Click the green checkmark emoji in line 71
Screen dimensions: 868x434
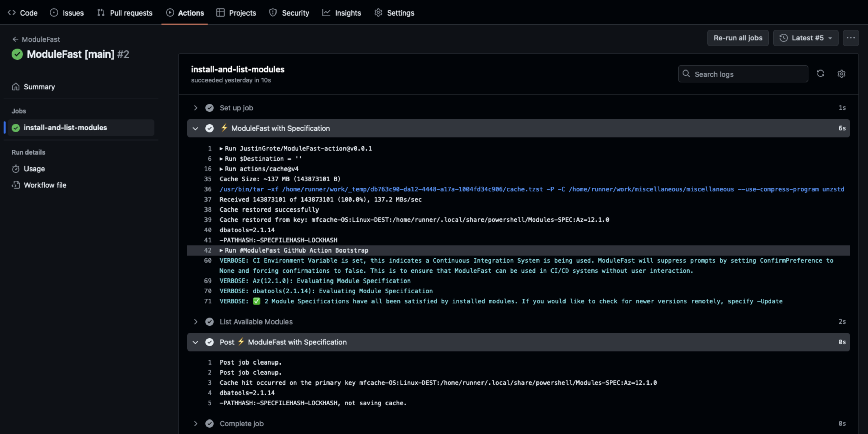pyautogui.click(x=257, y=301)
